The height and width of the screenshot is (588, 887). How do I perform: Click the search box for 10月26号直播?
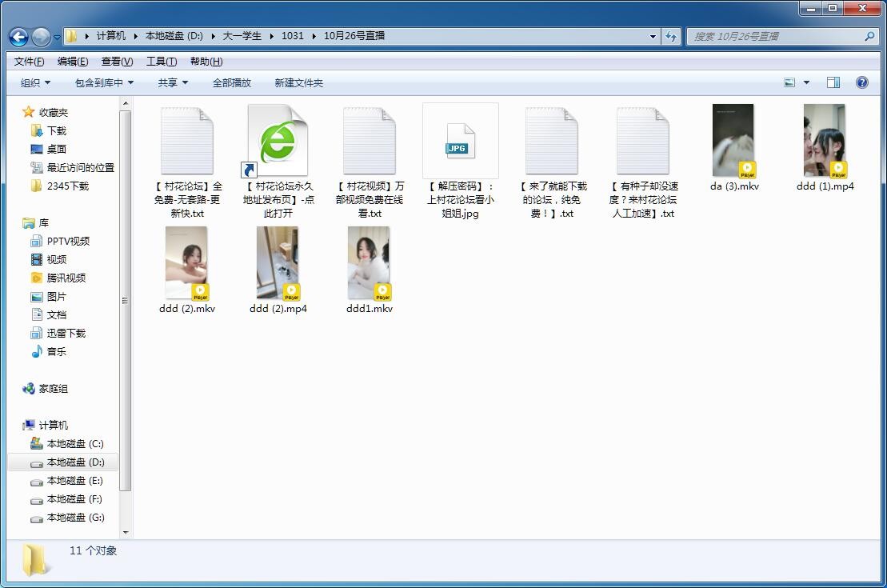[x=776, y=36]
